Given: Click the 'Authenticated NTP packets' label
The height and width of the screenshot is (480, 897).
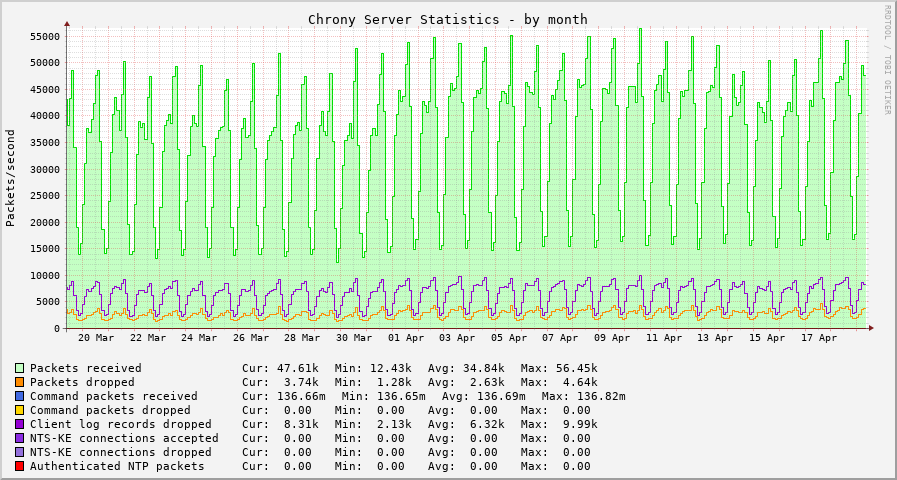Looking at the screenshot, I should point(117,466).
